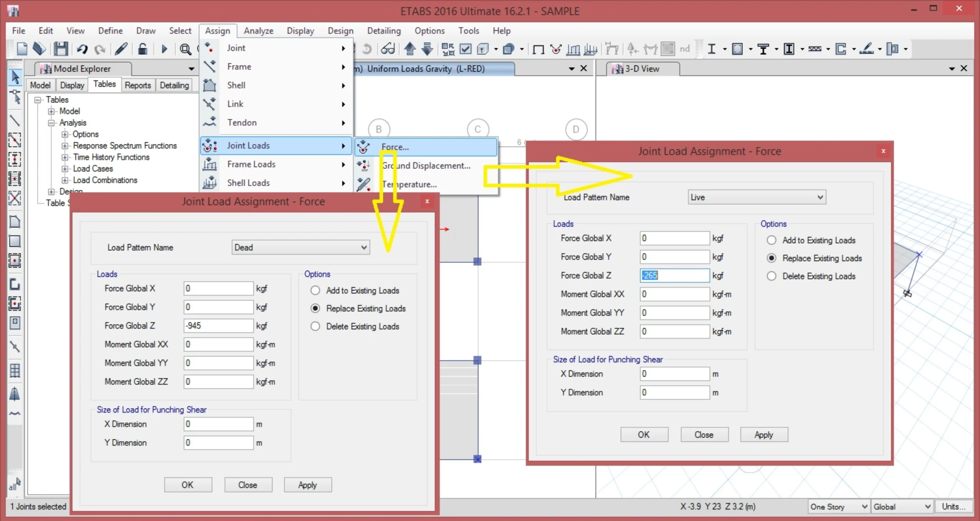The image size is (980, 521).
Task: Click the move down in list arrow icon
Action: pyautogui.click(x=427, y=49)
